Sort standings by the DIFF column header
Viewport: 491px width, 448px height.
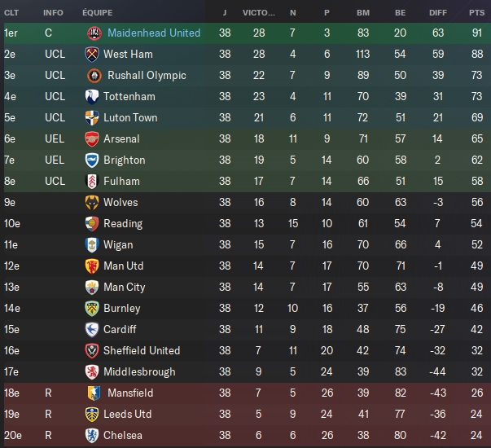click(x=438, y=13)
